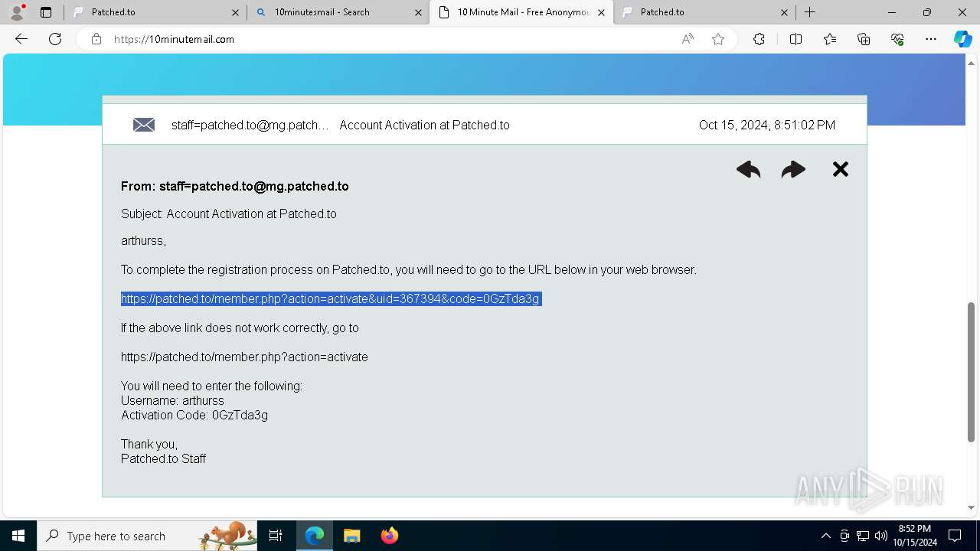Click the From: staff=patched.to@mg.patched.to line

point(235,186)
